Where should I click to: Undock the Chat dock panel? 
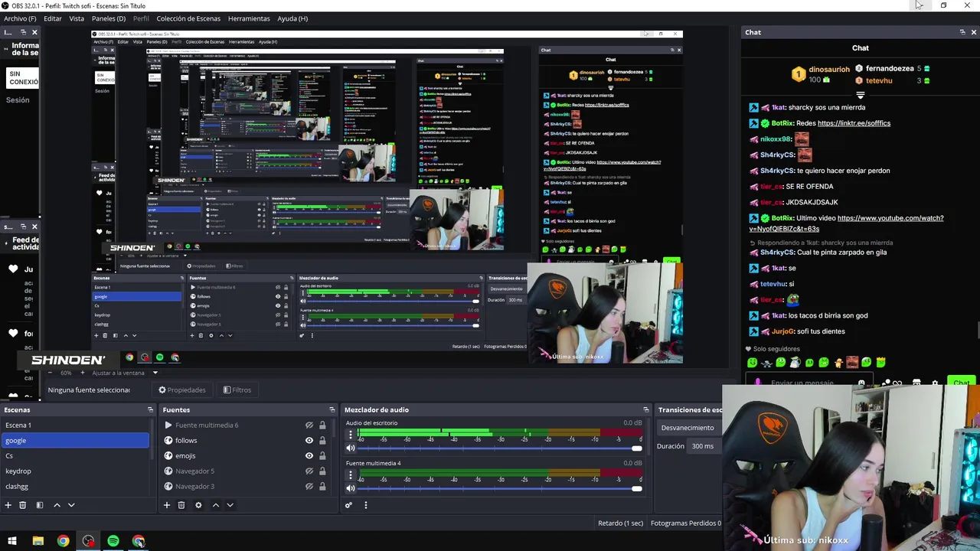pyautogui.click(x=962, y=32)
